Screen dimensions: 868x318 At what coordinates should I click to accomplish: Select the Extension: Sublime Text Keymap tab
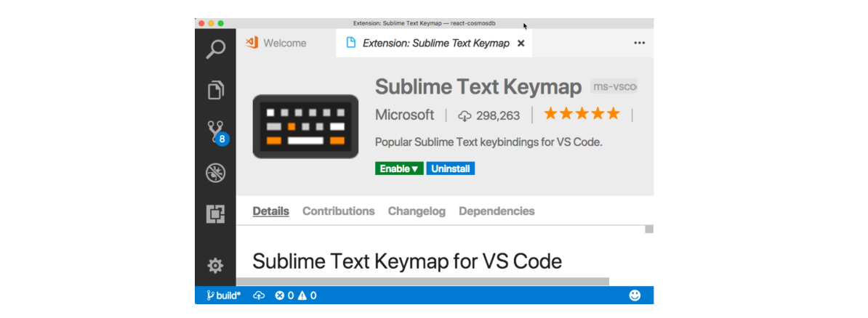(x=435, y=43)
